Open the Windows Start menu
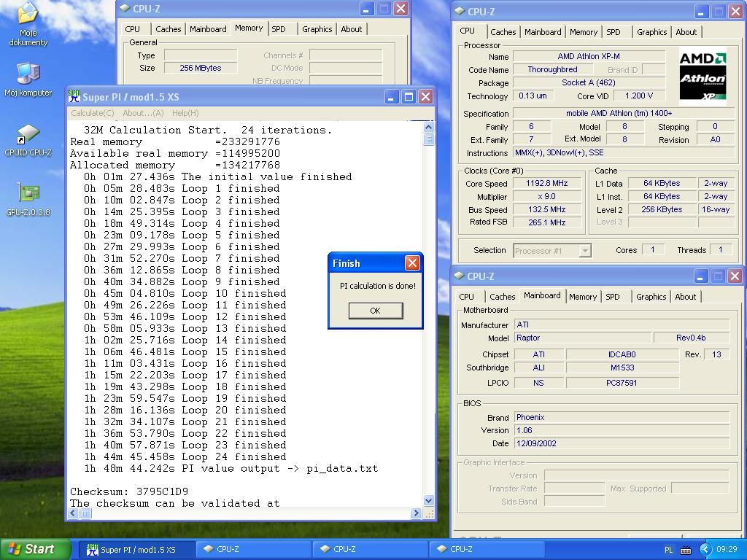The height and width of the screenshot is (560, 747). point(35,549)
